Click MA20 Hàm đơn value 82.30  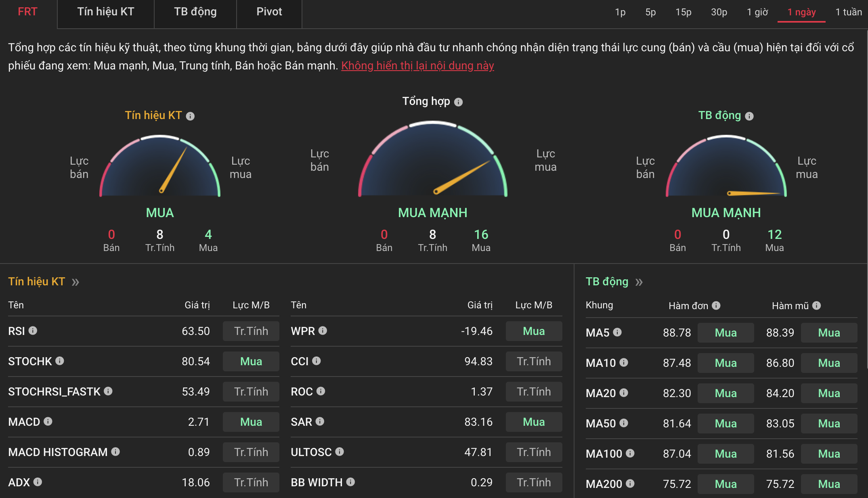[x=677, y=393]
